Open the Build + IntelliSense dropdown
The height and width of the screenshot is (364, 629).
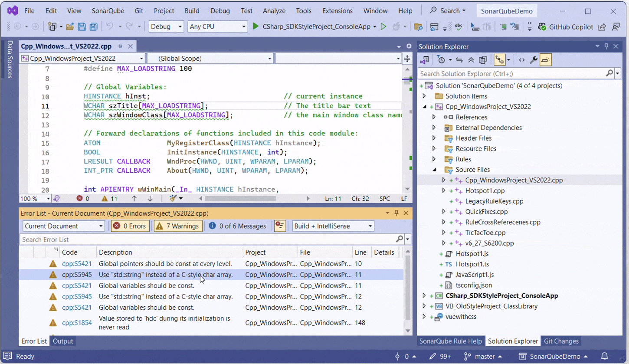pyautogui.click(x=333, y=226)
